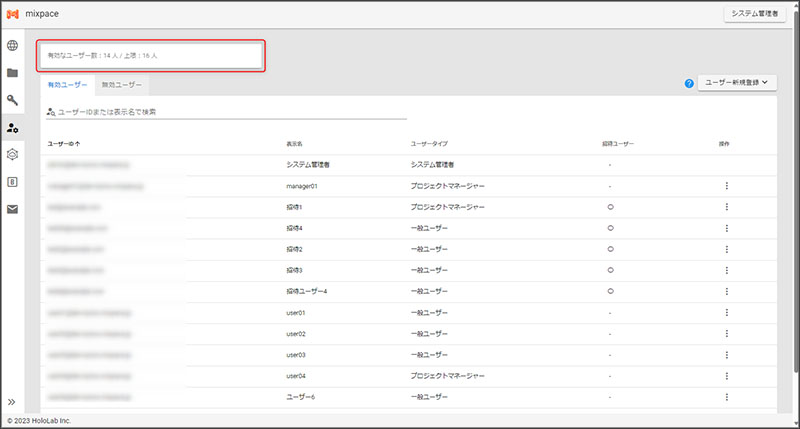Open three-dot menu for 招待1 row
800x429 pixels.
pos(726,207)
